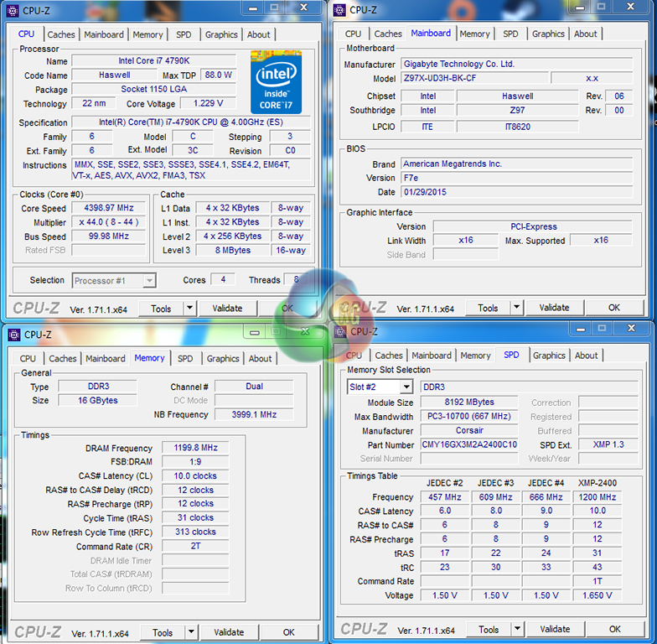Open the About tab in the SPD window
This screenshot has height=644, width=657.
click(587, 356)
